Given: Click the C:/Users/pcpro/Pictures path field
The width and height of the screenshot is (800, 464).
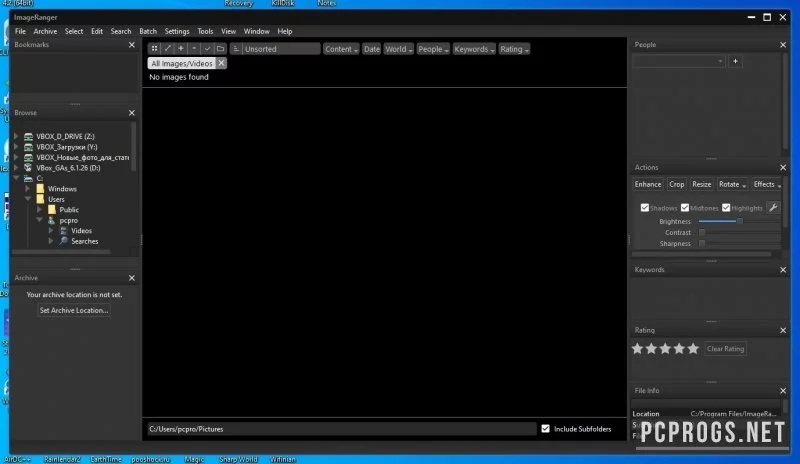Looking at the screenshot, I should tap(341, 429).
